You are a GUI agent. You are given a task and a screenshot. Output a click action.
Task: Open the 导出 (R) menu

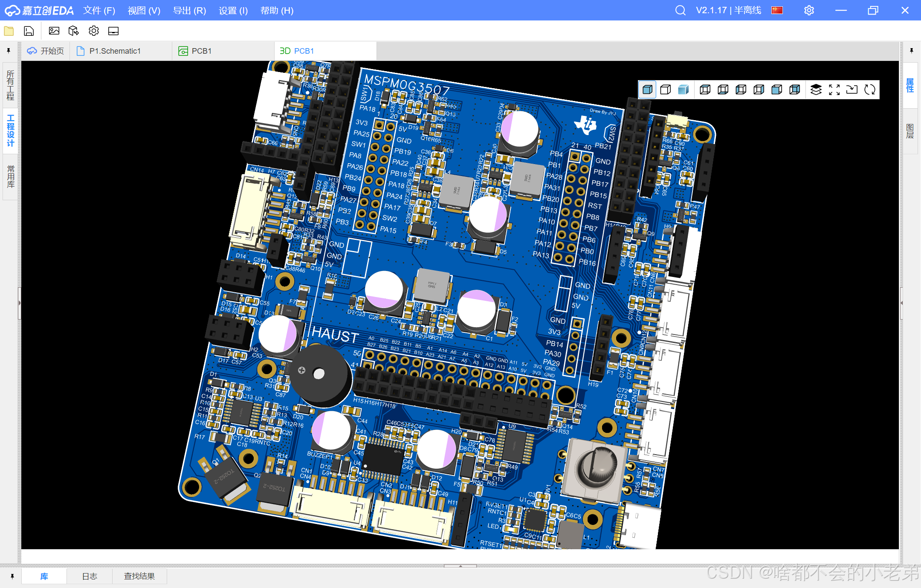(x=189, y=10)
